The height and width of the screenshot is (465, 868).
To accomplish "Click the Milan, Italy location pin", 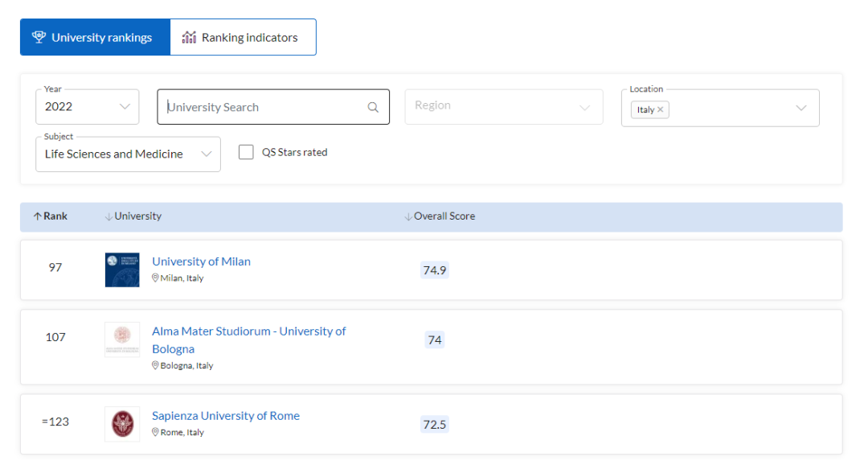I will pos(156,278).
